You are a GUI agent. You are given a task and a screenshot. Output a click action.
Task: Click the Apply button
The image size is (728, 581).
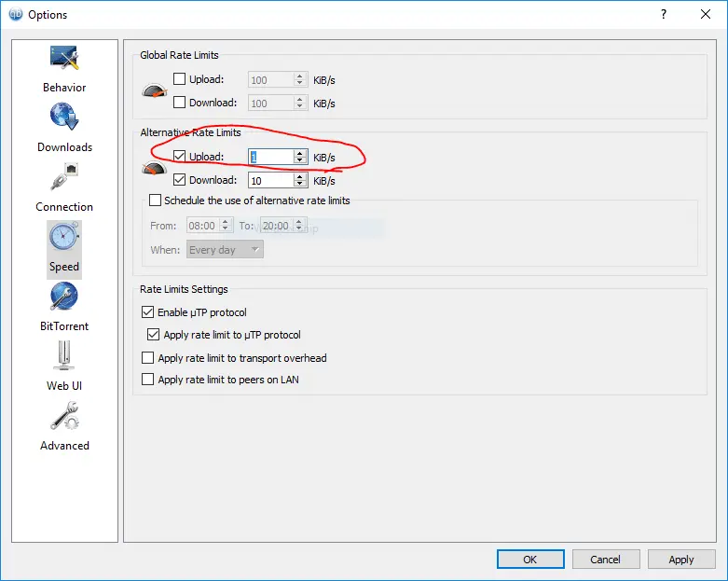pos(681,560)
